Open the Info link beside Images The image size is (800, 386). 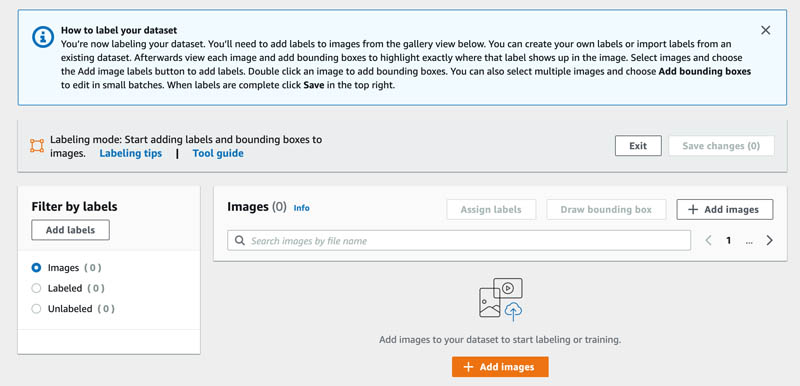tap(302, 208)
